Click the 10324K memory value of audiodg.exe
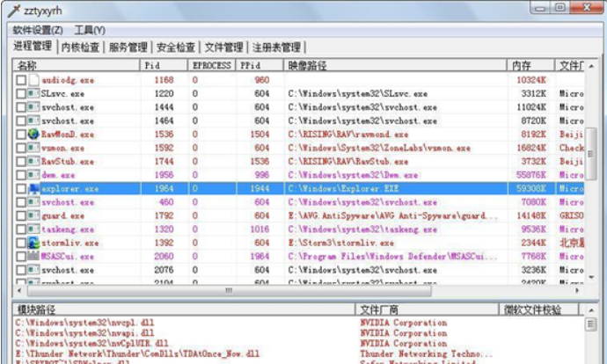Viewport: 607px width, 364px height. click(531, 80)
